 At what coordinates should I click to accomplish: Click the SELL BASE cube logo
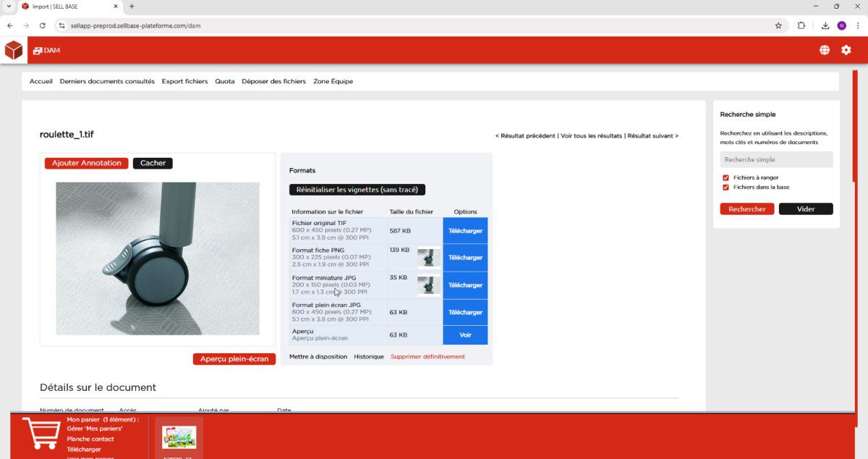point(14,50)
